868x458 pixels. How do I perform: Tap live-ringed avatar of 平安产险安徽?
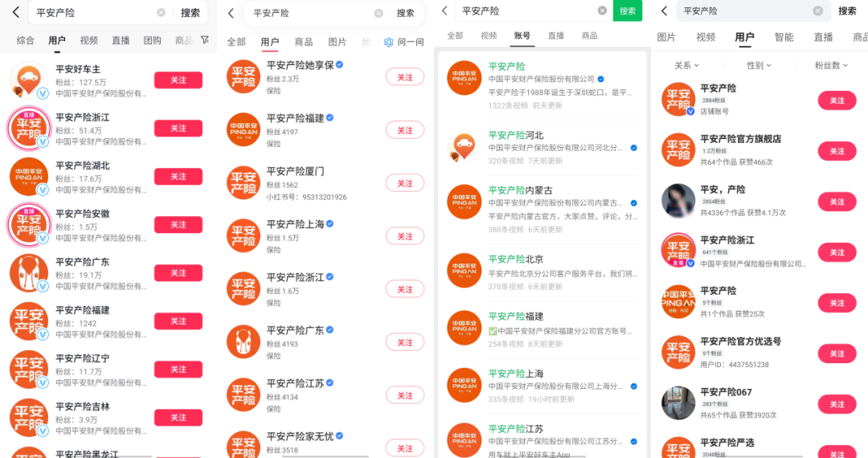pyautogui.click(x=29, y=225)
